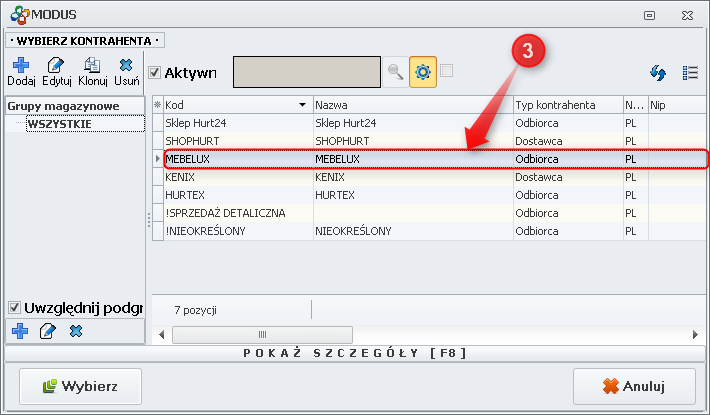
Task: Click the scroll left arrow
Action: pyautogui.click(x=162, y=335)
